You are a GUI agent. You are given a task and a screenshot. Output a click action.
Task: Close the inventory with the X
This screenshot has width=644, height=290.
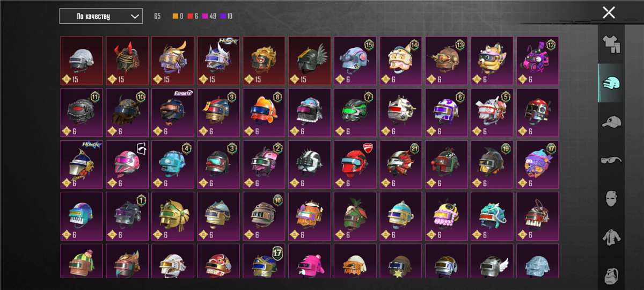[x=609, y=13]
